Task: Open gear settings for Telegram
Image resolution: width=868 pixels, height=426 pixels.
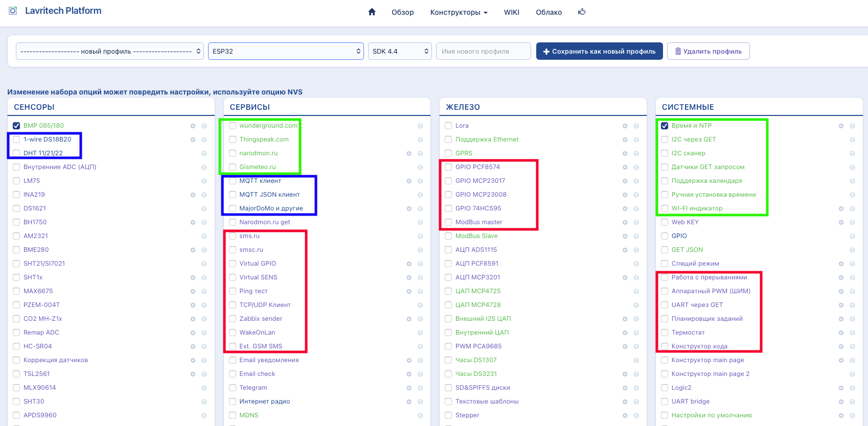Action: click(409, 388)
